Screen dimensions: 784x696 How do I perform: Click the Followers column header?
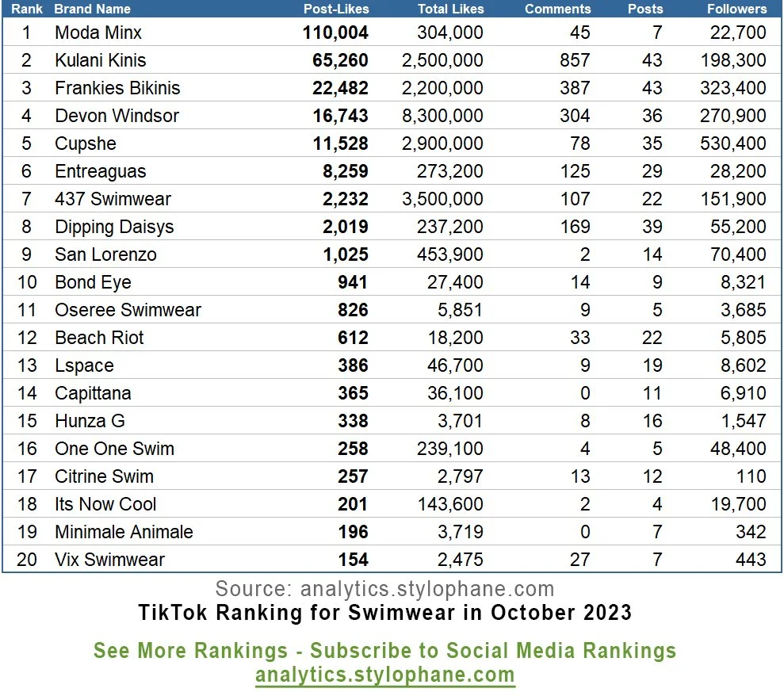tap(736, 9)
